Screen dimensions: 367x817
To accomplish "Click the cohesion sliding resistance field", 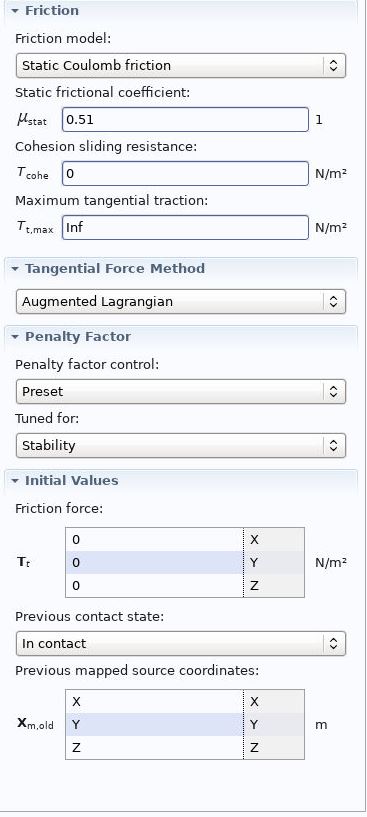I will click(x=185, y=174).
